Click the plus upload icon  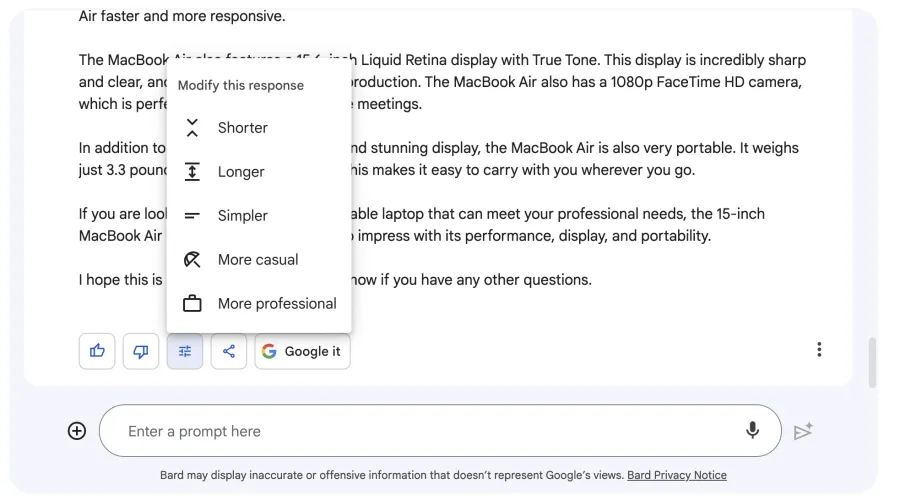pos(77,431)
